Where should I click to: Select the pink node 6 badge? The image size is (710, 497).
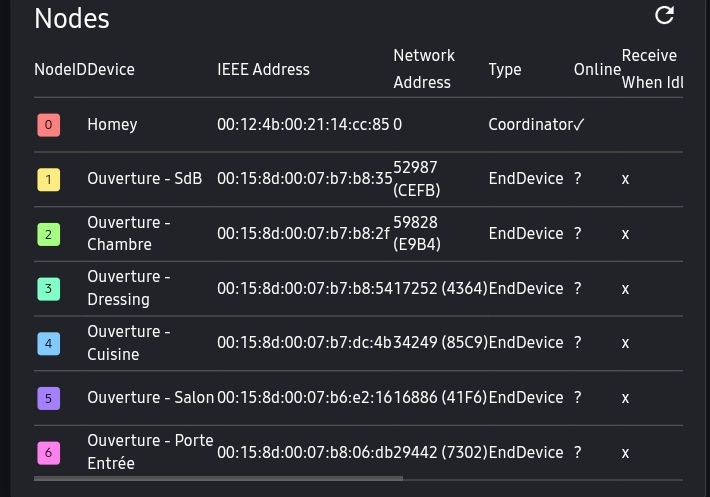(x=48, y=452)
